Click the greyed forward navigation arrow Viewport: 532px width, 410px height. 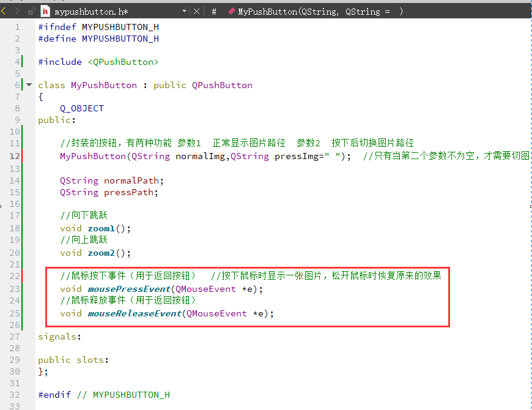pyautogui.click(x=17, y=12)
